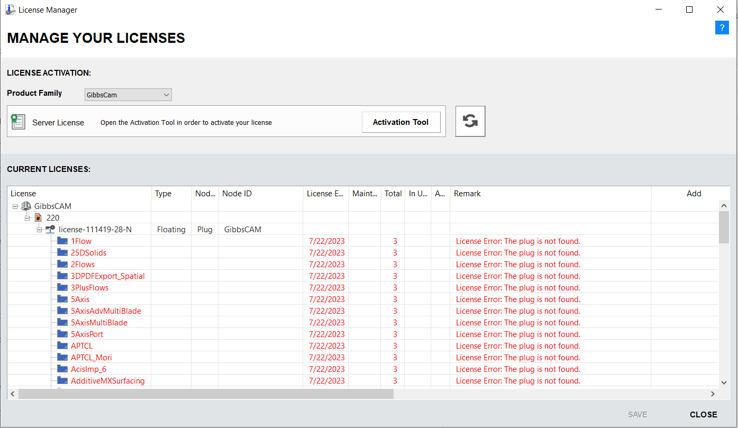Click the total count 3 for AcisImp_6
Viewport: 738px width, 428px height.
(x=395, y=369)
